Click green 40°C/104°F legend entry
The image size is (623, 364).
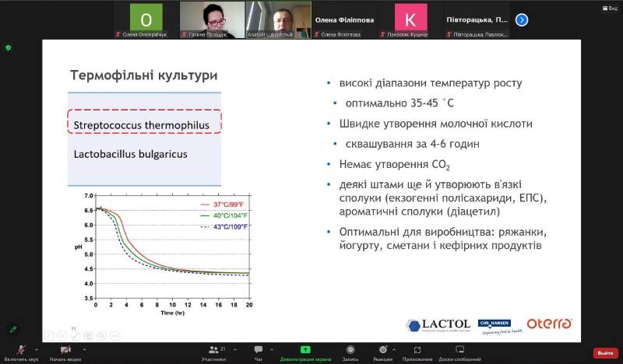(224, 215)
